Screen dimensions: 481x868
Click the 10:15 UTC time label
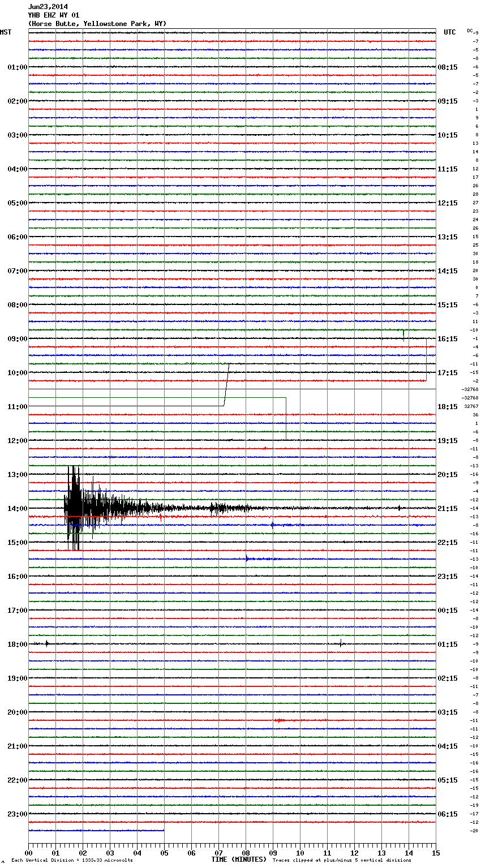pos(448,135)
